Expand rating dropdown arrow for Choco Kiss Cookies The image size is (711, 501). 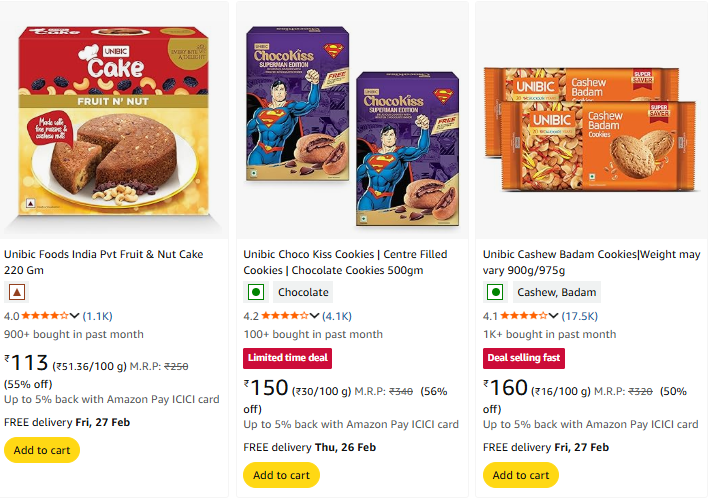pos(315,316)
